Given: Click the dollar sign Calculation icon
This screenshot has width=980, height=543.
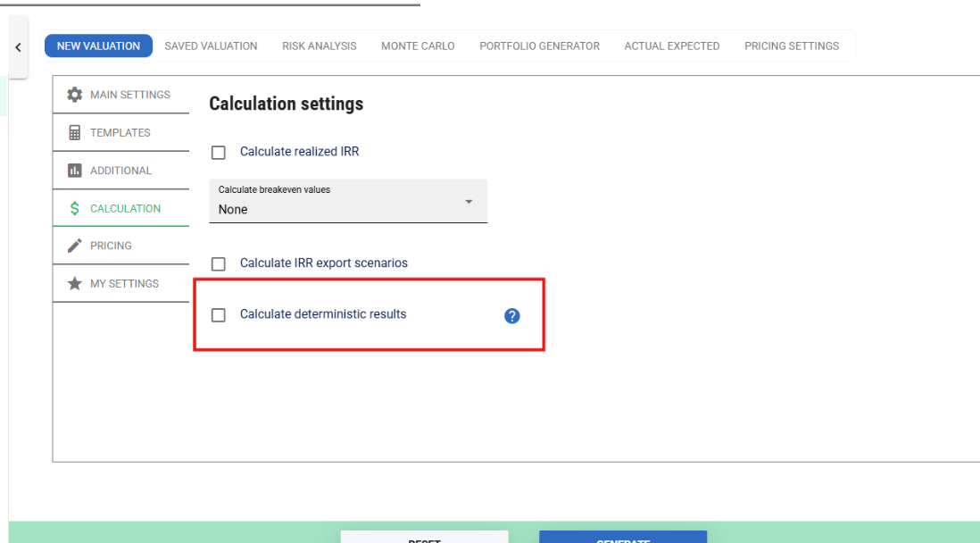Looking at the screenshot, I should pyautogui.click(x=75, y=208).
